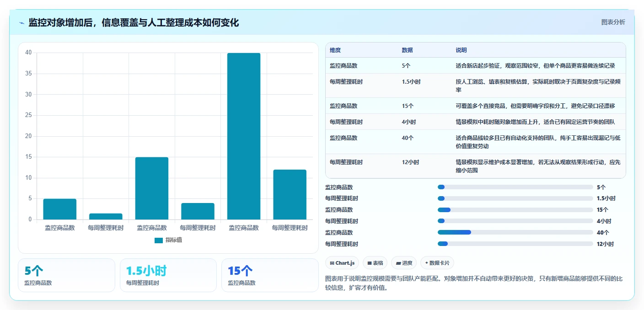Click the pulse icon beside the page title
Screen dimensions: 644x310
tap(21, 23)
